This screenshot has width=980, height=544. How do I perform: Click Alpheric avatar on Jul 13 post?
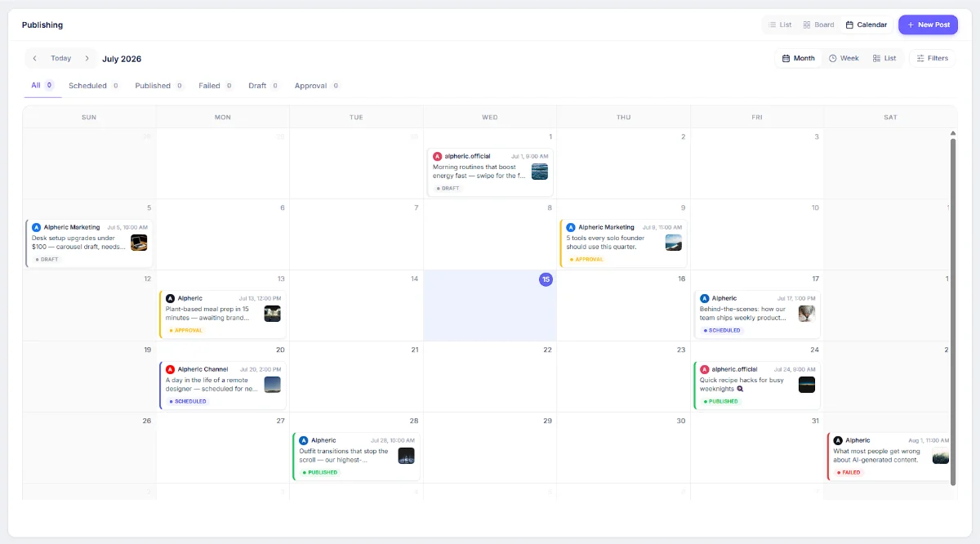coord(171,298)
